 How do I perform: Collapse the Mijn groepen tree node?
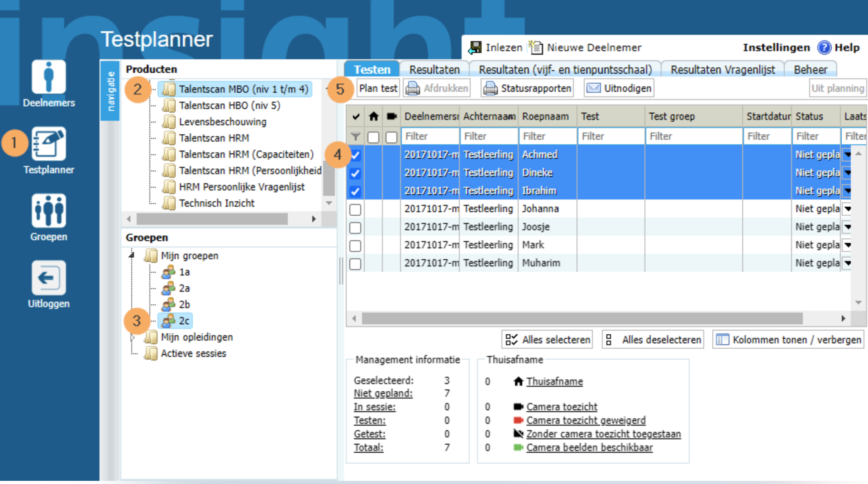(132, 256)
